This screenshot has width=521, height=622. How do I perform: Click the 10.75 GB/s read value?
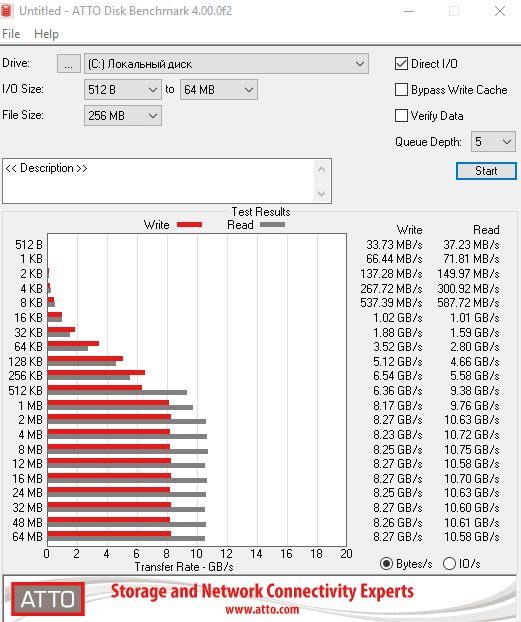[471, 449]
